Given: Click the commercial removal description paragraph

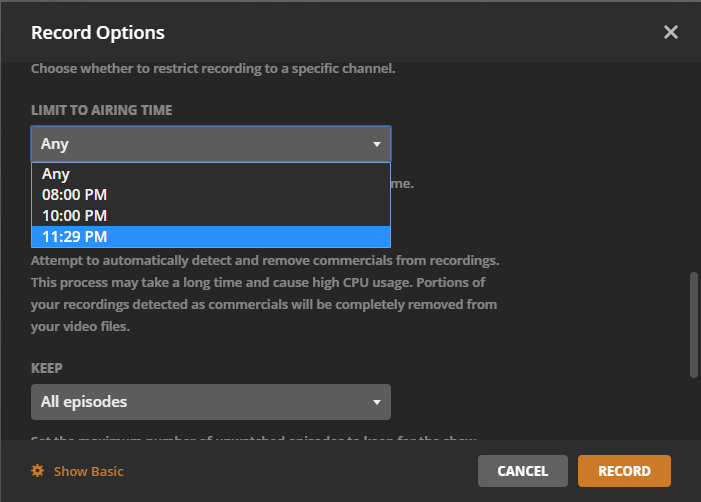Looking at the screenshot, I should coord(265,293).
